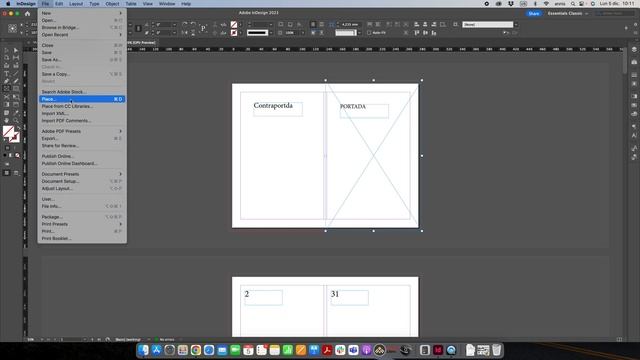This screenshot has width=640, height=360.
Task: Choose Import XML... menu item
Action: pos(82,113)
